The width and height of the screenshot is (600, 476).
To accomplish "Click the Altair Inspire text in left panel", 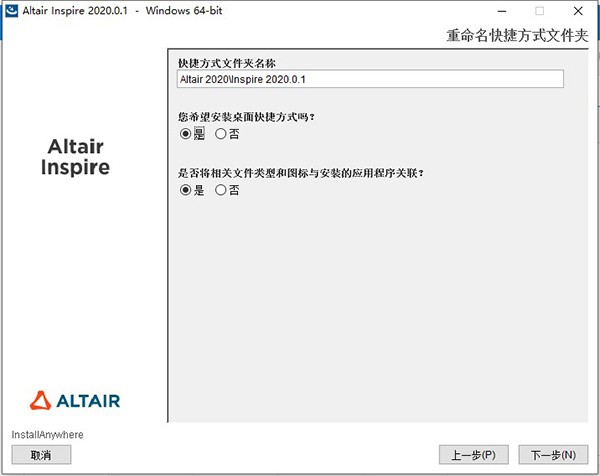I will (x=75, y=157).
